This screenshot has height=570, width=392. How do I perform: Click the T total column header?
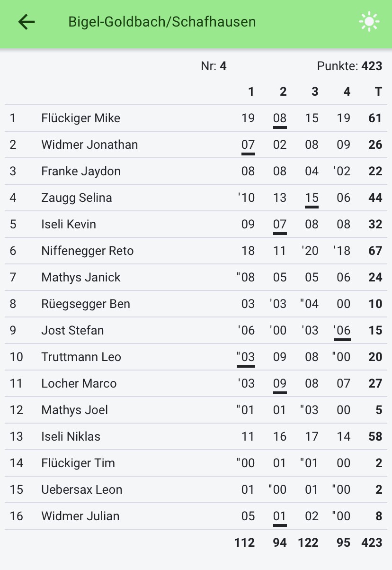(x=378, y=91)
